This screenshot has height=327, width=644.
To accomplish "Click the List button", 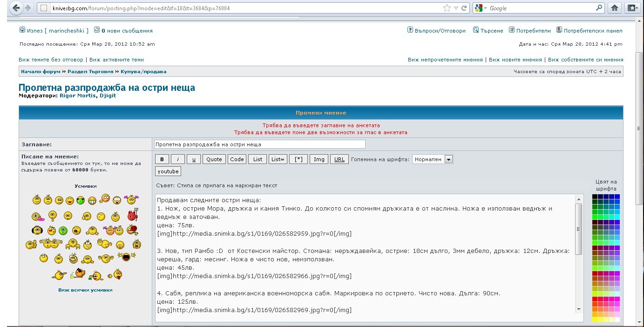I will tap(258, 159).
